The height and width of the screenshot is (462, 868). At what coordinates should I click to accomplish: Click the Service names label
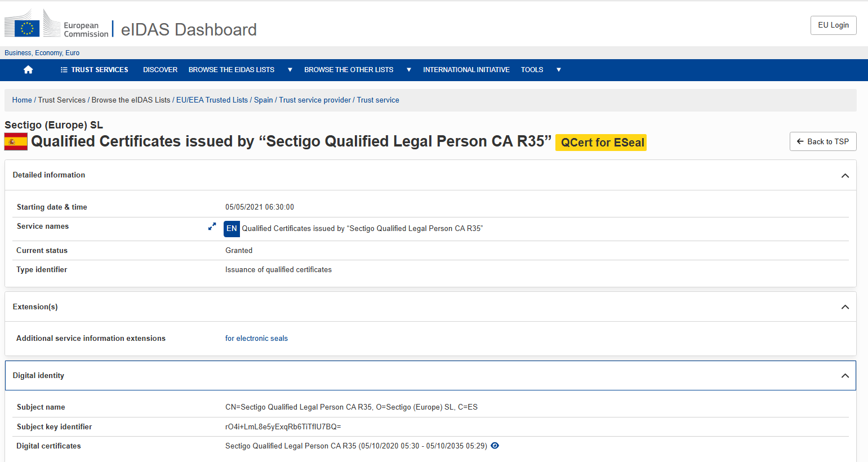coord(43,226)
